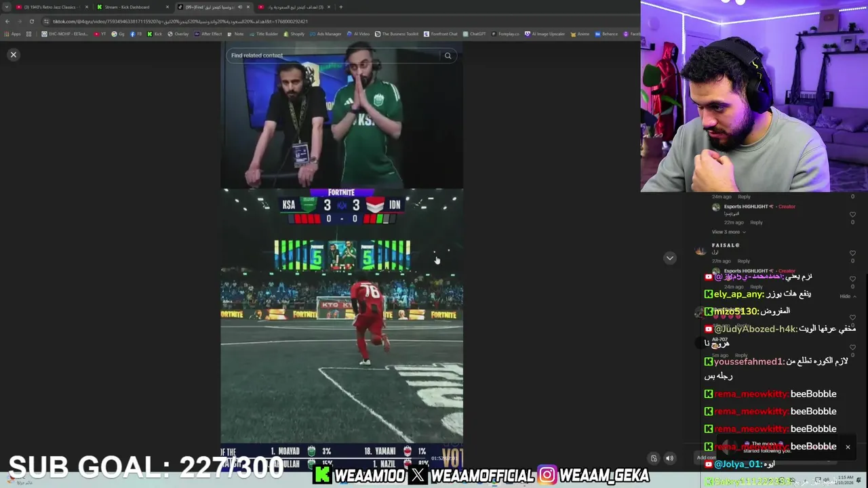Open the Overlay bookmark
This screenshot has height=488, width=868.
(x=178, y=34)
